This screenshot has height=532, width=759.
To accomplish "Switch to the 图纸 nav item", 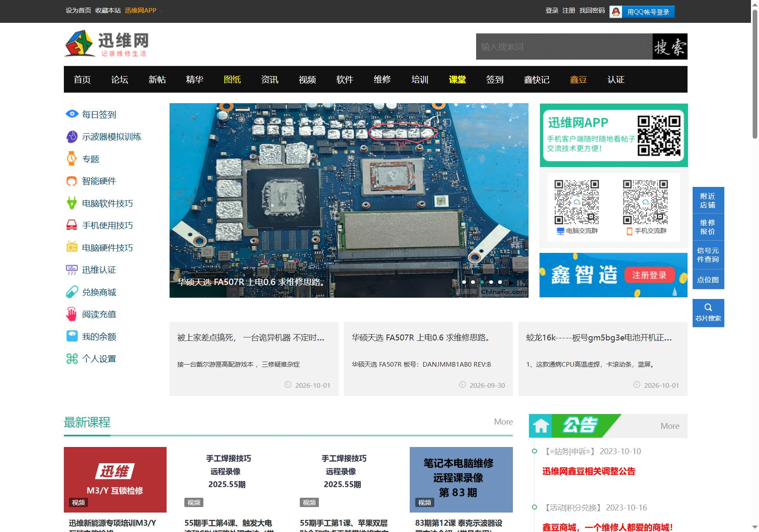I will click(x=232, y=80).
